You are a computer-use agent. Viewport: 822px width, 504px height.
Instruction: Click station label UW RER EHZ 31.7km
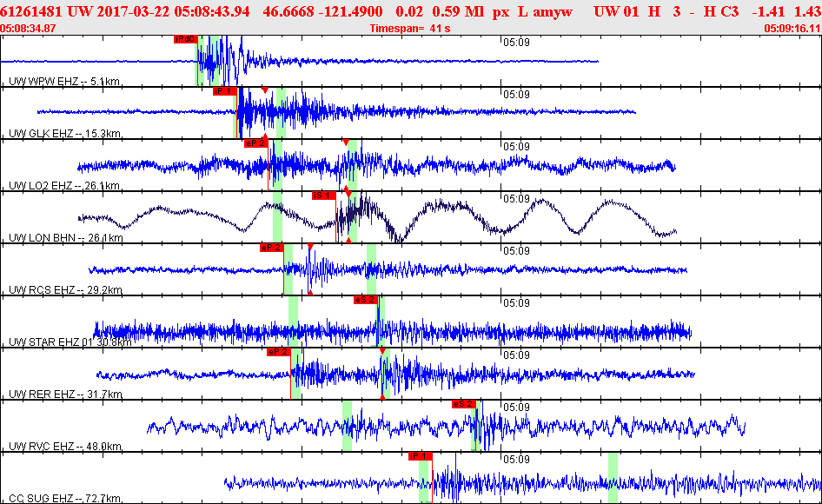tap(65, 394)
